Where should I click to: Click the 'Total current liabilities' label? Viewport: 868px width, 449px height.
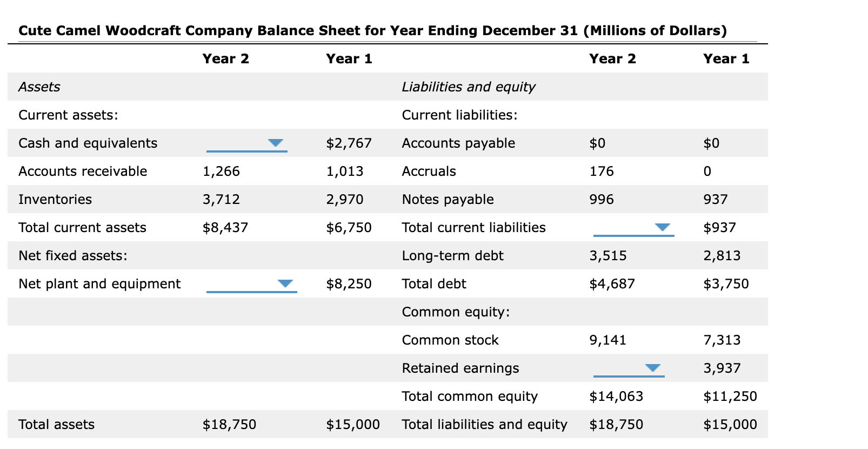point(474,228)
